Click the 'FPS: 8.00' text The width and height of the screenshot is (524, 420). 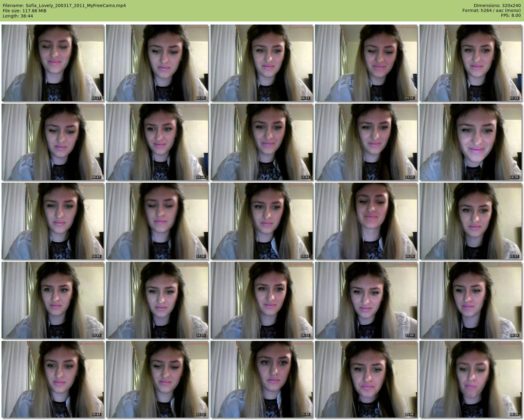coord(511,15)
